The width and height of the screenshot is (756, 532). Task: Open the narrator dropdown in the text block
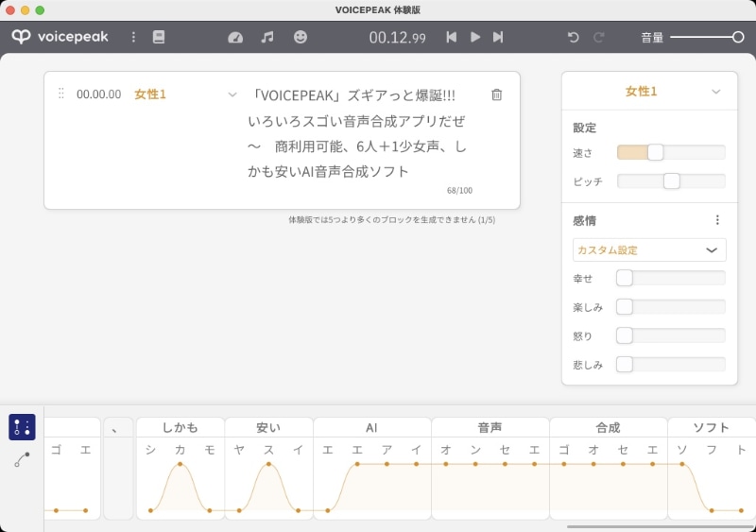click(232, 94)
